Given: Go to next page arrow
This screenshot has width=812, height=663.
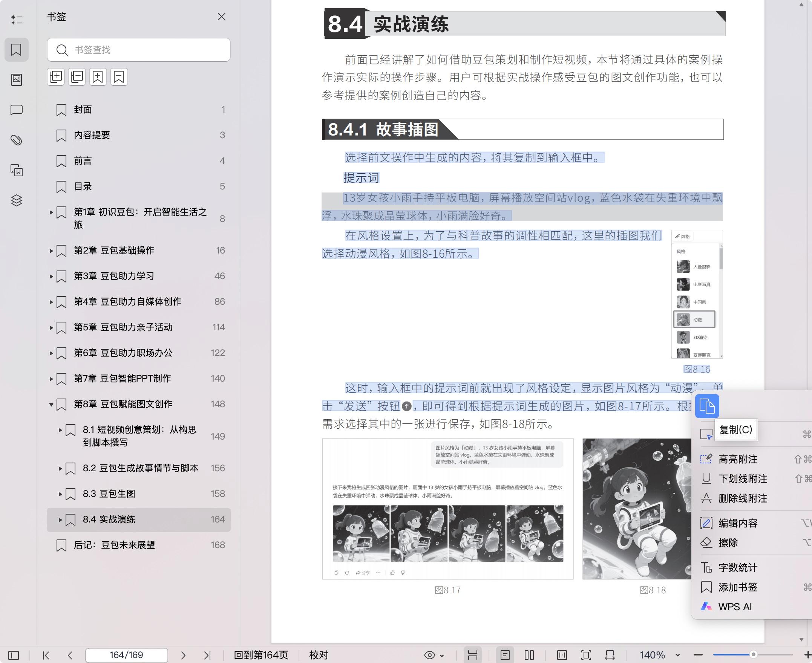Looking at the screenshot, I should (x=183, y=655).
